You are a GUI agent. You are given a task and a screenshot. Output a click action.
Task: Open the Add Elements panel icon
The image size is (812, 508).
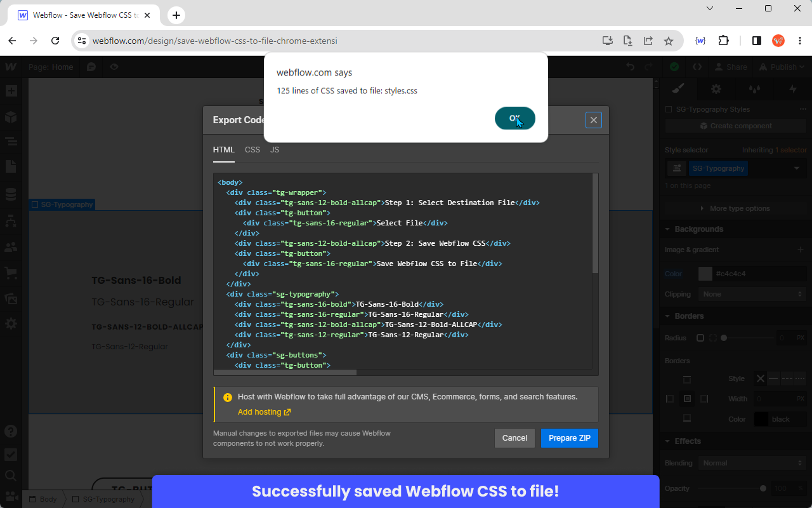click(x=11, y=91)
